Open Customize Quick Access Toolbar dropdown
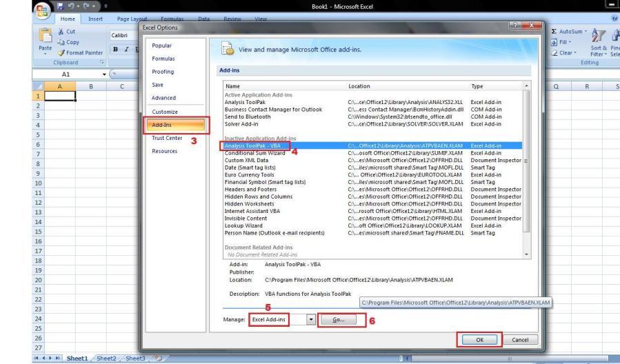Screen dimensions: 620x364 pos(106,6)
